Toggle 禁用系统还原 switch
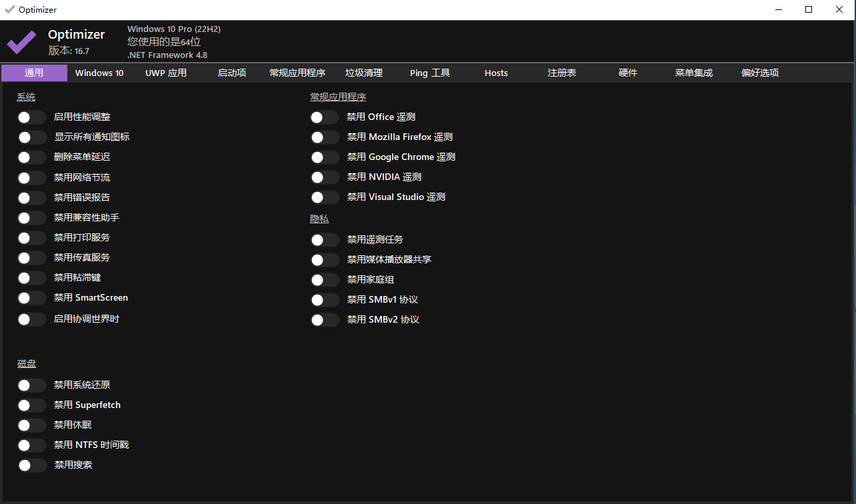856x504 pixels. 32,385
